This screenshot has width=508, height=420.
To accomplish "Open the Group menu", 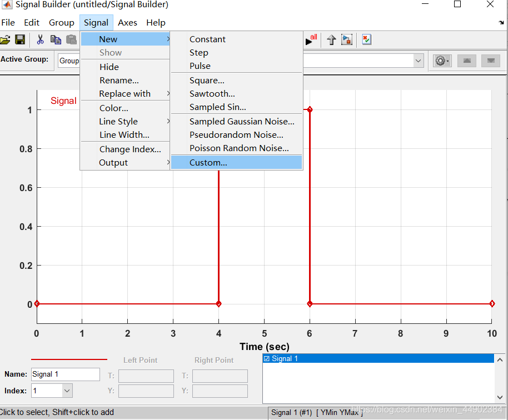I will tap(62, 23).
